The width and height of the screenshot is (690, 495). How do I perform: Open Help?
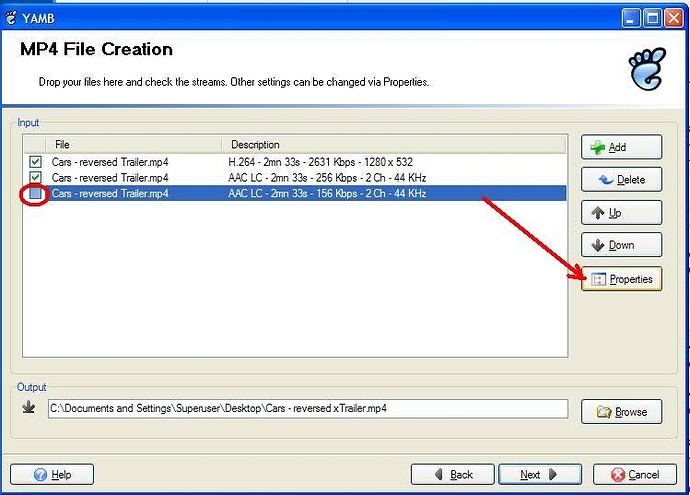[52, 475]
